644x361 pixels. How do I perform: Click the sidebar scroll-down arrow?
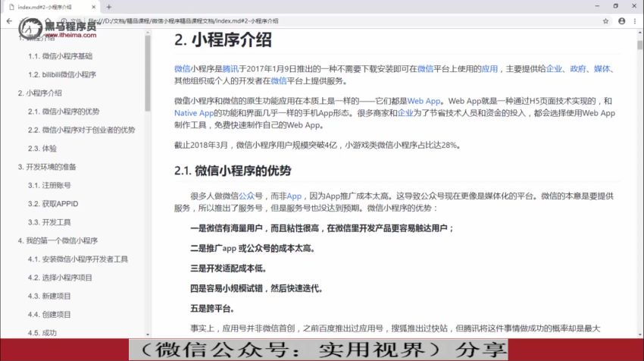(x=148, y=334)
